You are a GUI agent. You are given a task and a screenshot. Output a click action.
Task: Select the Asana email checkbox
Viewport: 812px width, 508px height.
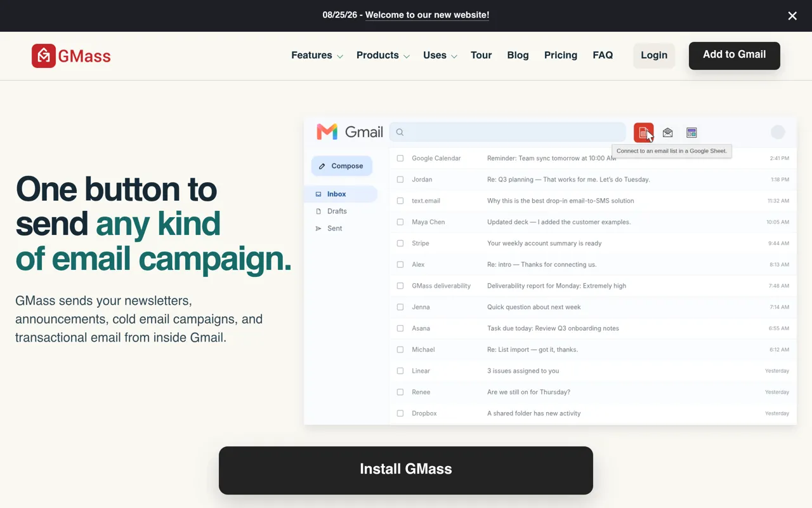[x=400, y=328]
